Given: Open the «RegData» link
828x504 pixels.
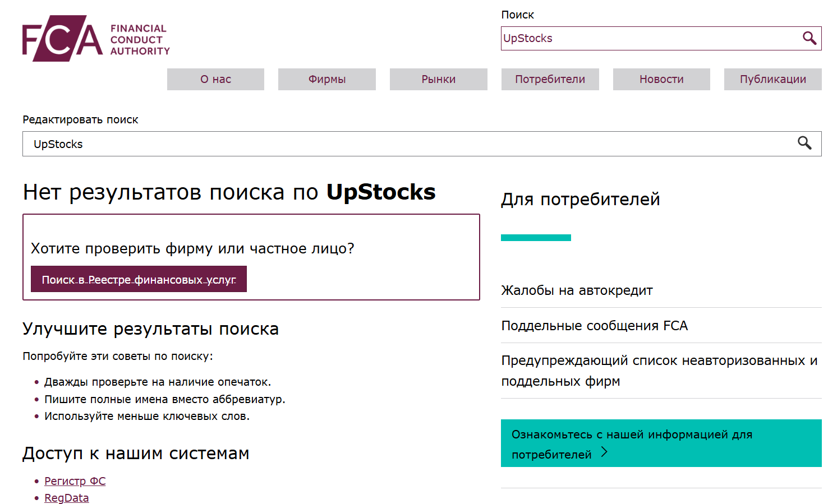Looking at the screenshot, I should 66,497.
